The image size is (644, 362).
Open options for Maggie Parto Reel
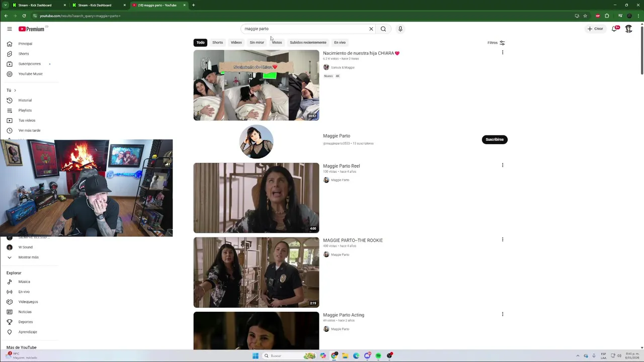point(503,165)
